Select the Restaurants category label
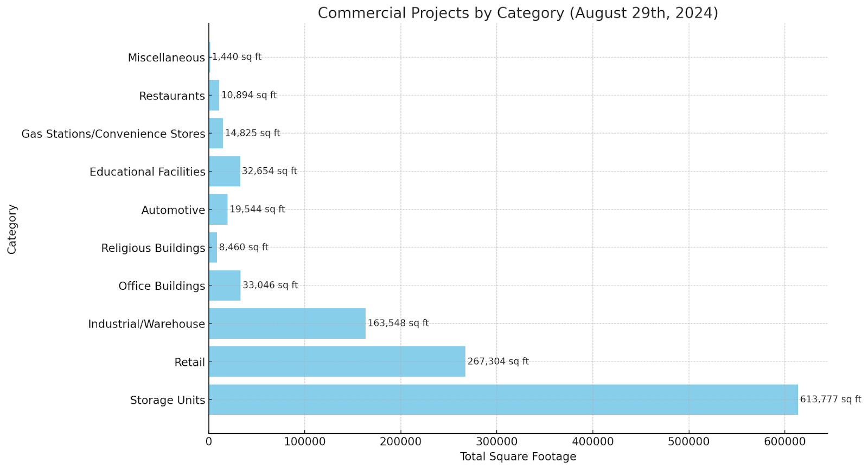 tap(172, 96)
